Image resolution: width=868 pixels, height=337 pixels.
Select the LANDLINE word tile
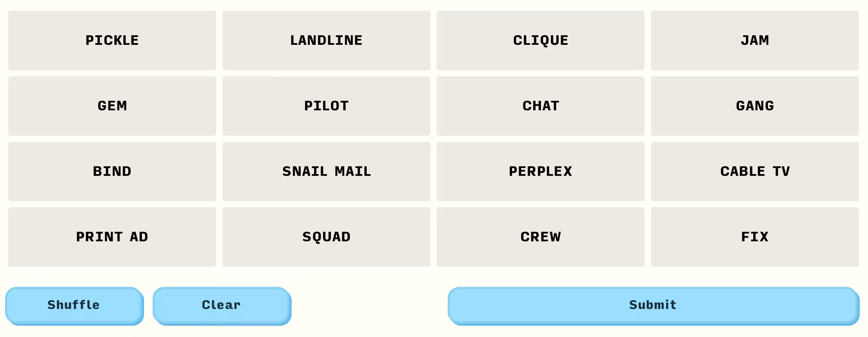[x=326, y=41]
